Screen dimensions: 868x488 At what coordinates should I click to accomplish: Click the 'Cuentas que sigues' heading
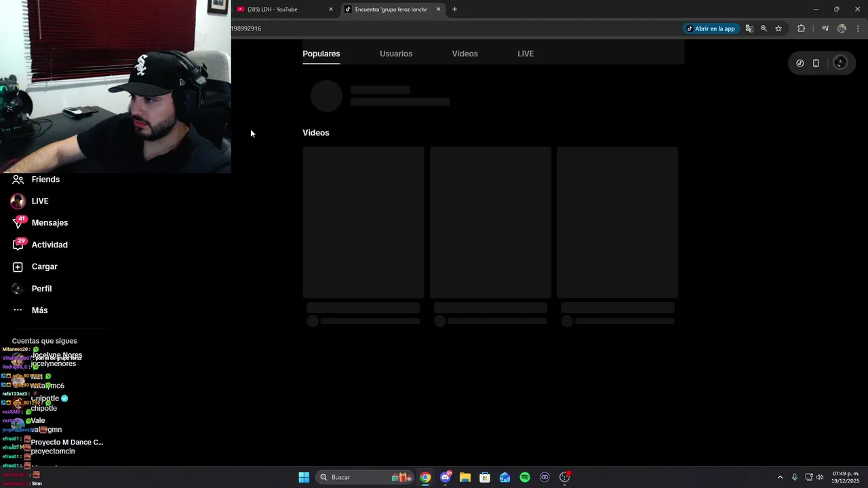[x=44, y=341]
